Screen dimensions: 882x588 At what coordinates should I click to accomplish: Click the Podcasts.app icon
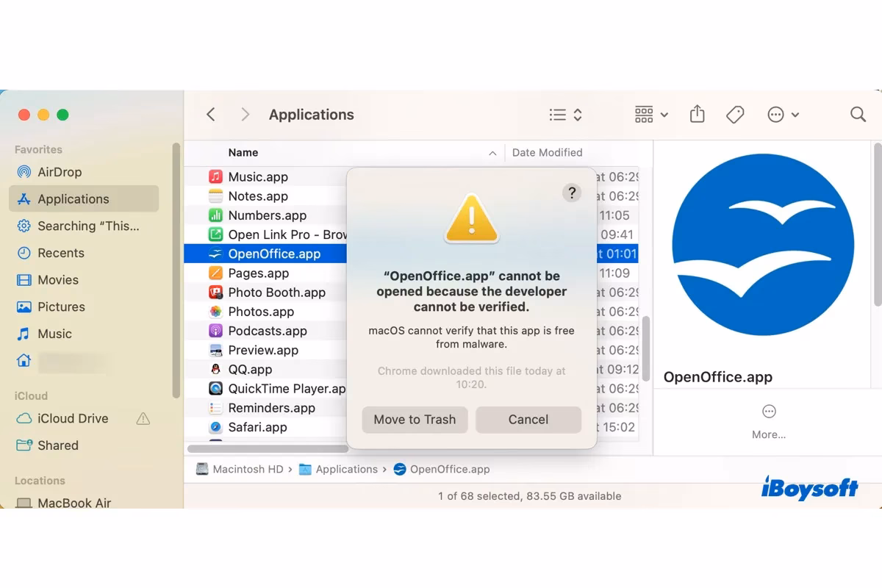215,331
